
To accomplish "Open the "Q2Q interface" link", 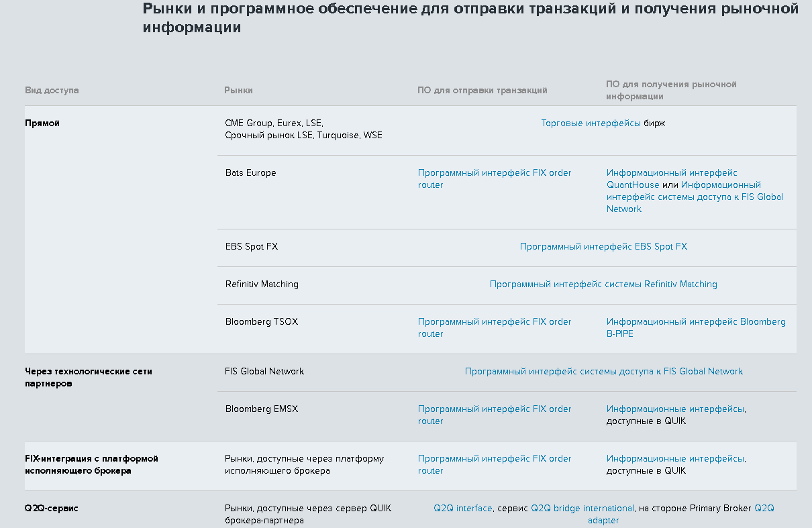I will (463, 509).
